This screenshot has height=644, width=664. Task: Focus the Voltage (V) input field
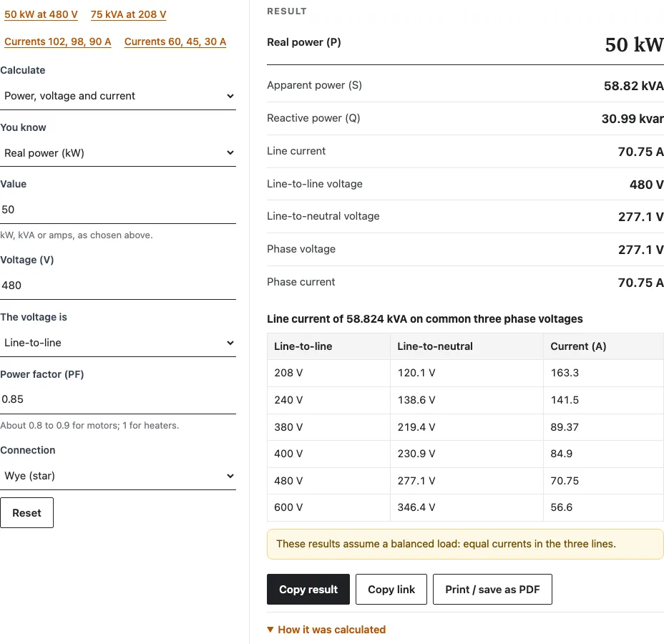point(118,286)
